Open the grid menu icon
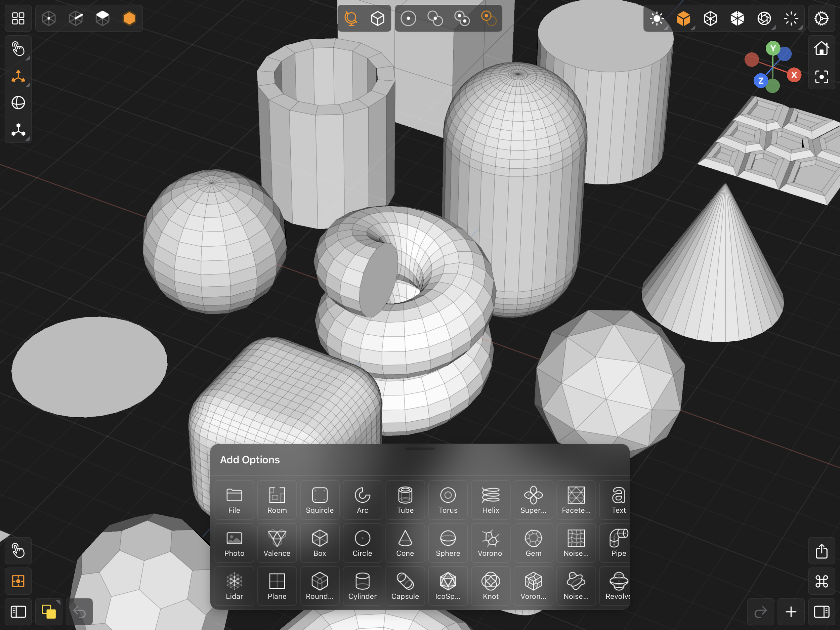 (x=18, y=18)
